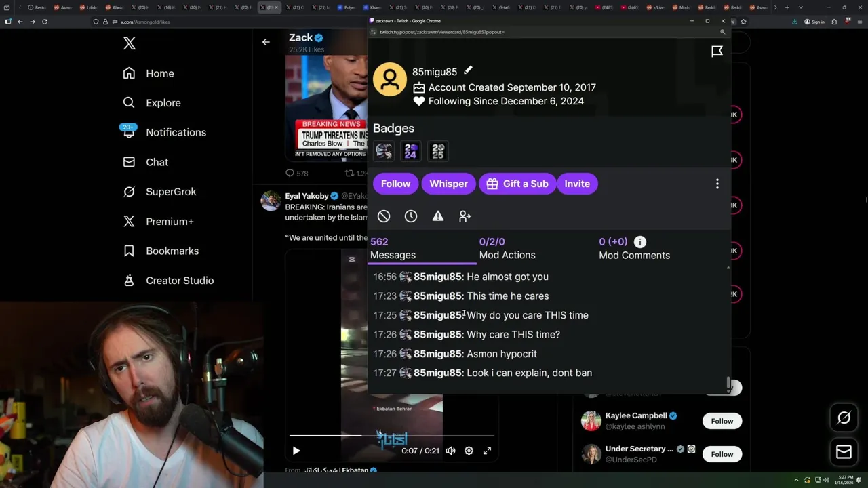
Task: Click the Grok floating button
Action: [x=844, y=418]
